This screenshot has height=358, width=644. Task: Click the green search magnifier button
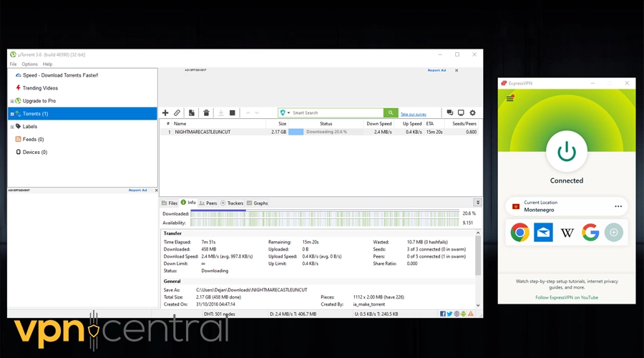click(x=391, y=112)
